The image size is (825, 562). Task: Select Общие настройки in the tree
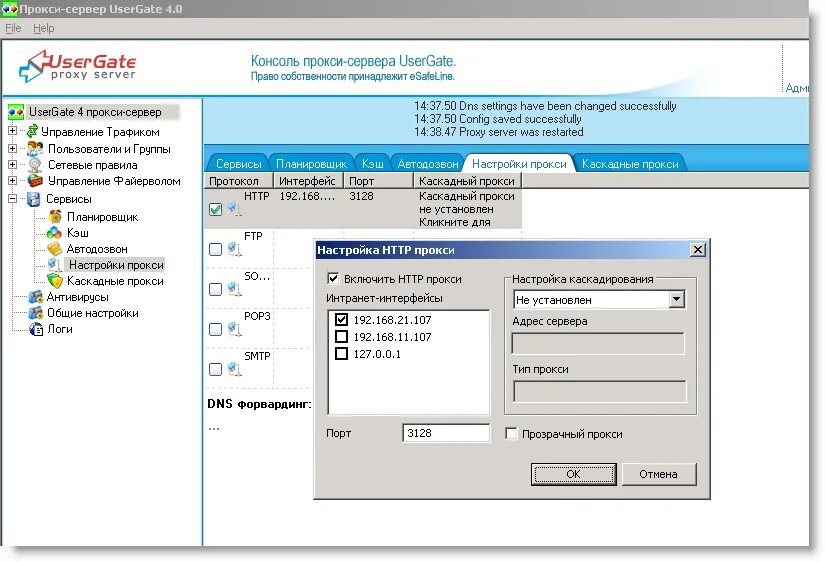(x=93, y=313)
